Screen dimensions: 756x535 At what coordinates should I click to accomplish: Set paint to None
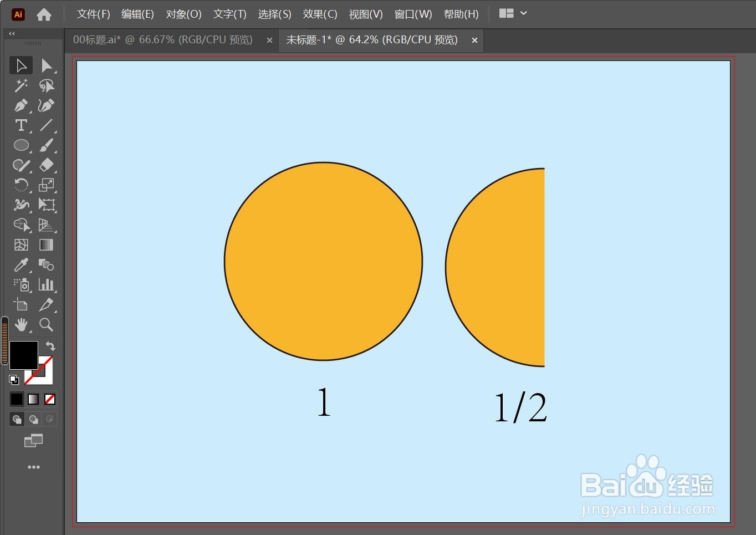tap(50, 399)
